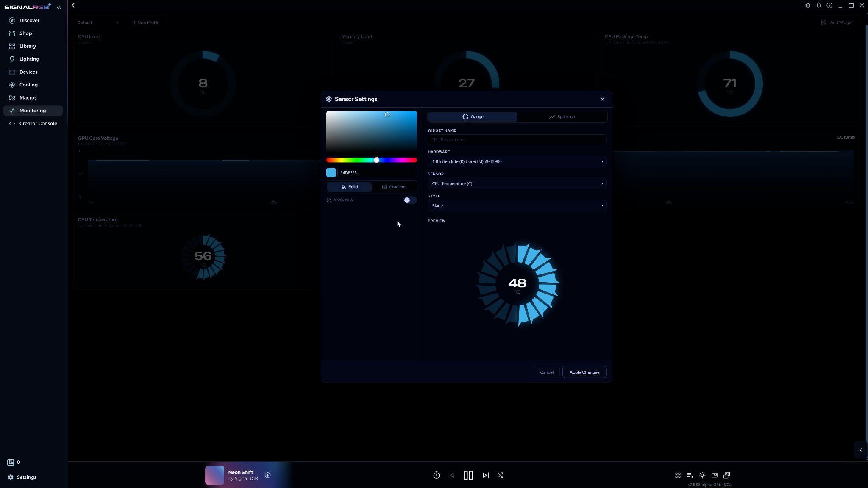Select Monitoring in sidebar

point(33,111)
